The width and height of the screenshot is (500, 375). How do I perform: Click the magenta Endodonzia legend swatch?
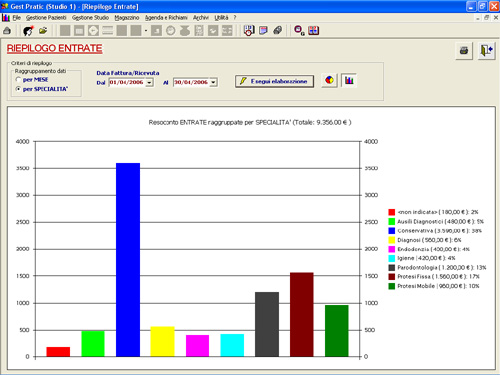pos(392,249)
